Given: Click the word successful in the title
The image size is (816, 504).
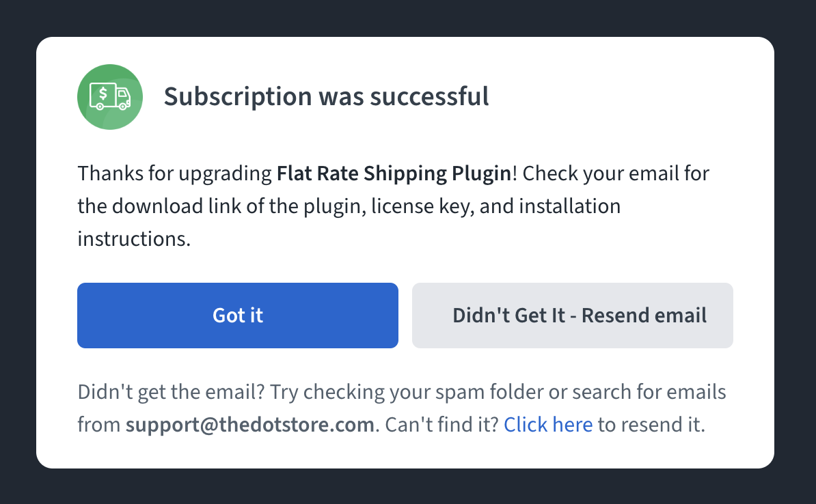Looking at the screenshot, I should click(429, 97).
